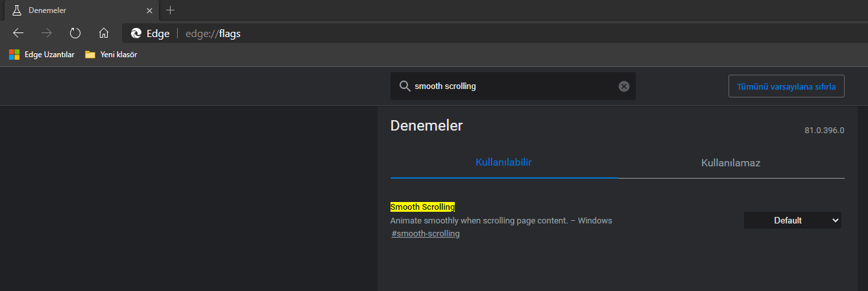Refresh the edge://flags page
This screenshot has width=868, height=291.
tap(75, 33)
